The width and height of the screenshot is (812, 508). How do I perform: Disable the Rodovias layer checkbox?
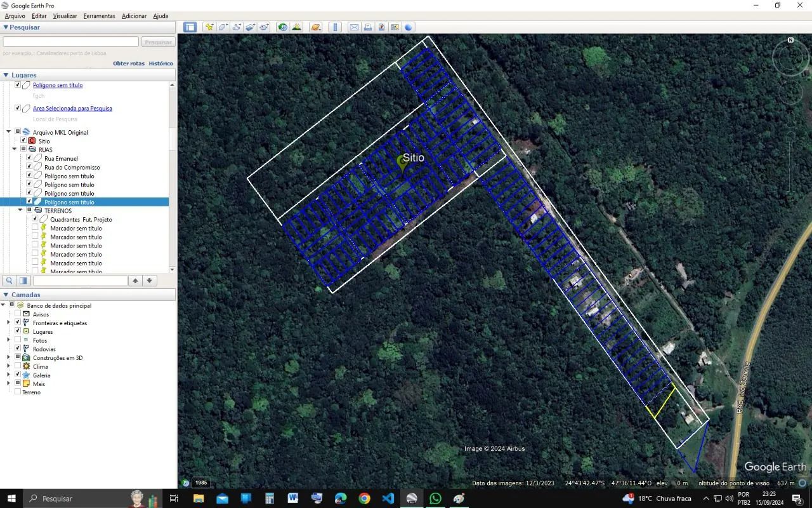click(x=18, y=349)
